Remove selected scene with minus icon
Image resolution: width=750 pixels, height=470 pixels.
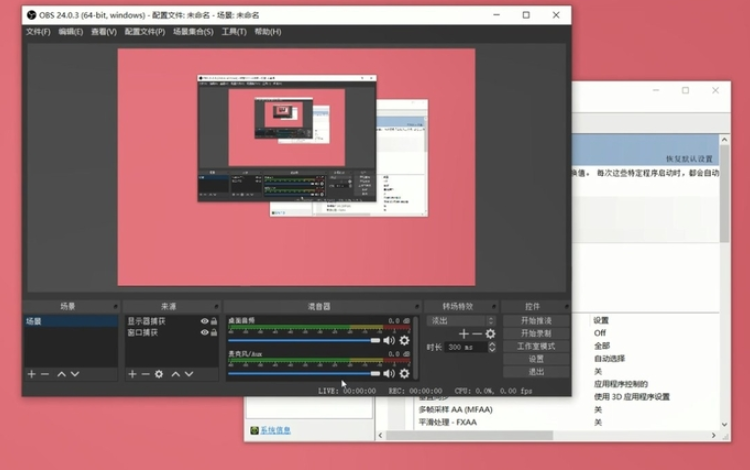pos(44,374)
